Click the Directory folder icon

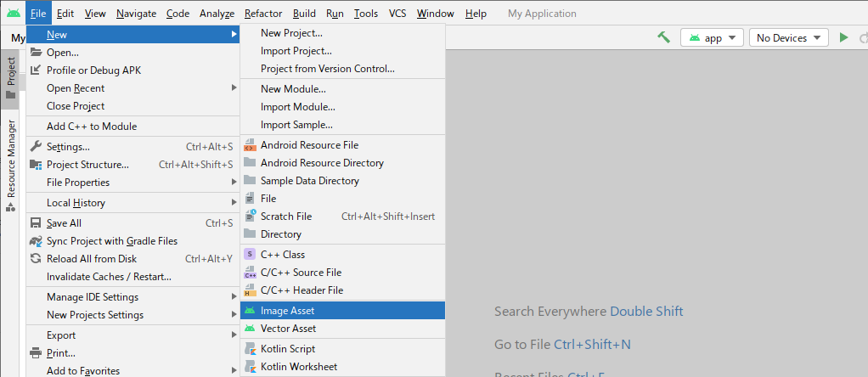click(x=251, y=234)
